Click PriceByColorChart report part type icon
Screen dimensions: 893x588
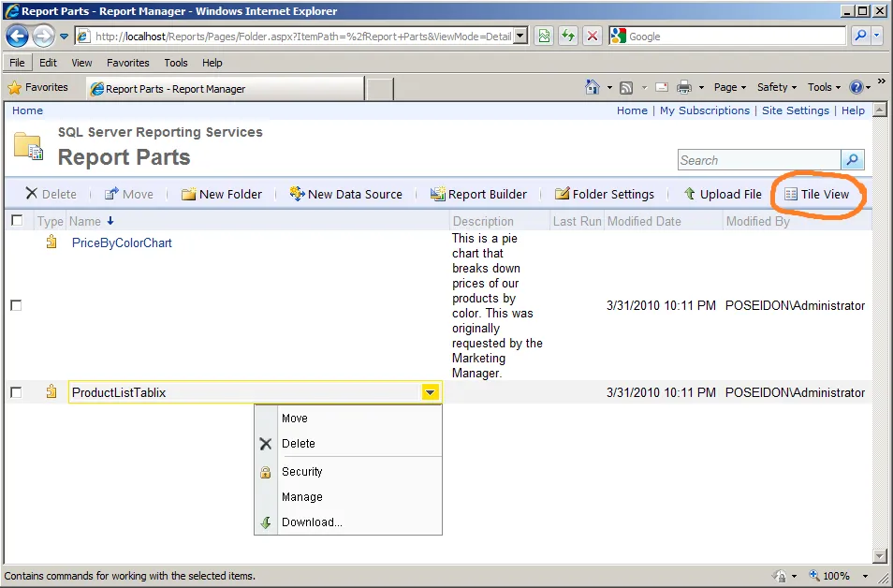click(x=51, y=243)
